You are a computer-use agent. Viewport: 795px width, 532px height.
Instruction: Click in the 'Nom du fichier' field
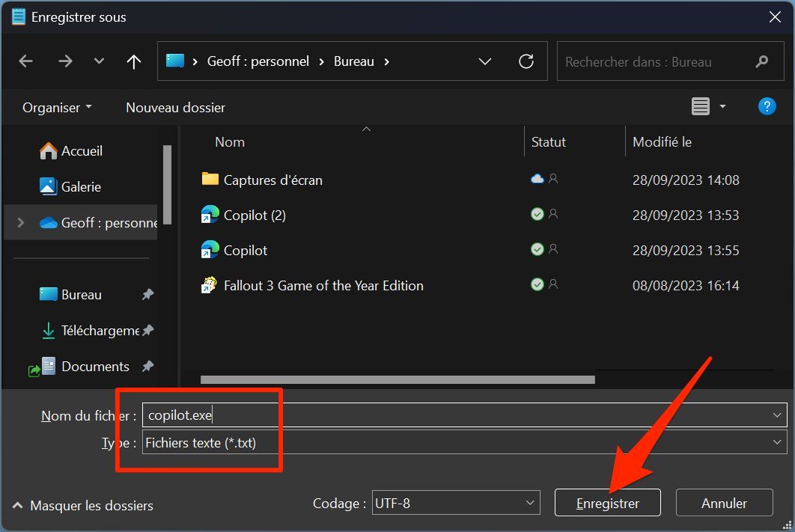tap(464, 415)
